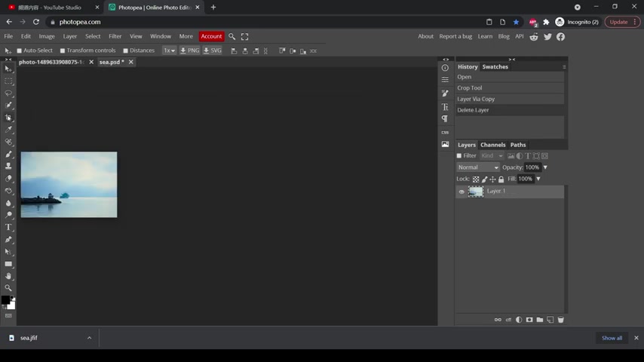Select the Eyedropper tool

8,130
